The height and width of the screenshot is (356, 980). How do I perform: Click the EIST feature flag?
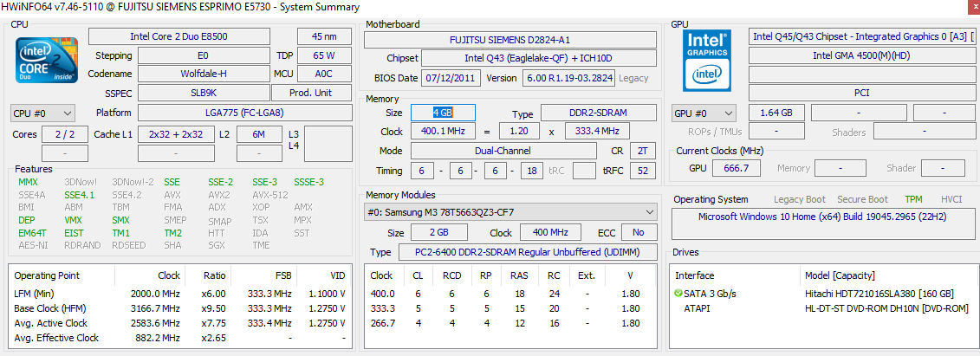pyautogui.click(x=74, y=233)
